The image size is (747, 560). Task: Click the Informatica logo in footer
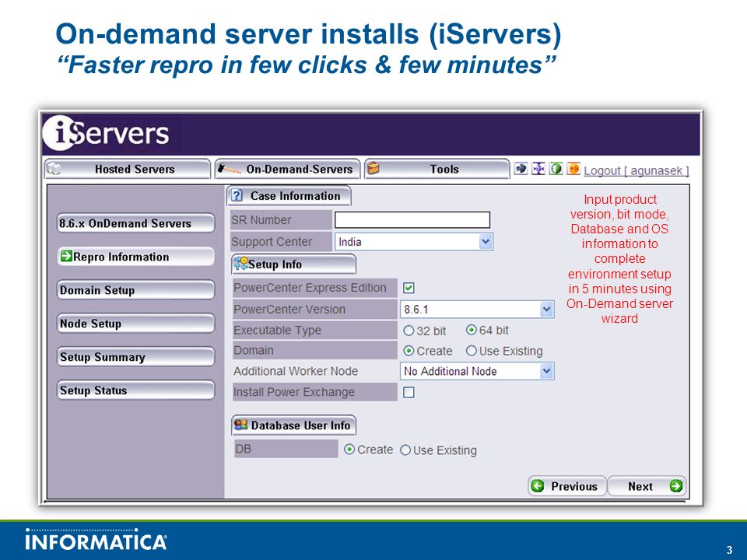(96, 539)
